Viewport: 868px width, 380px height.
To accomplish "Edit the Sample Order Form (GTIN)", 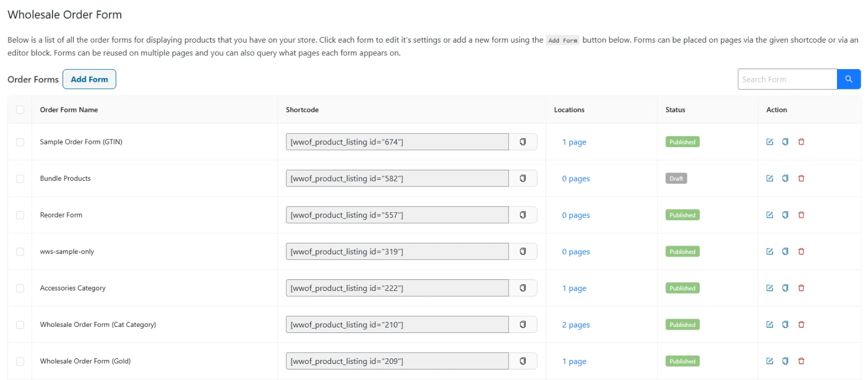I will [x=769, y=142].
